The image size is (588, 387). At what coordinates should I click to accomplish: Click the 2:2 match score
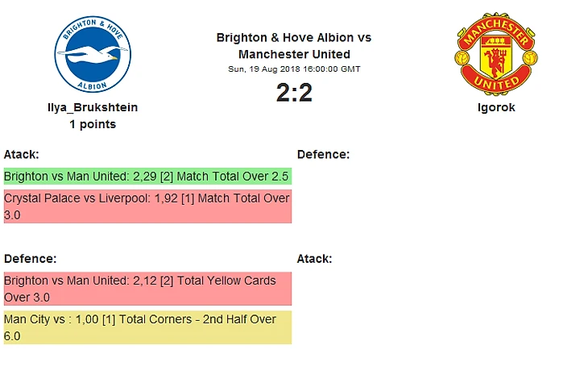tap(294, 94)
